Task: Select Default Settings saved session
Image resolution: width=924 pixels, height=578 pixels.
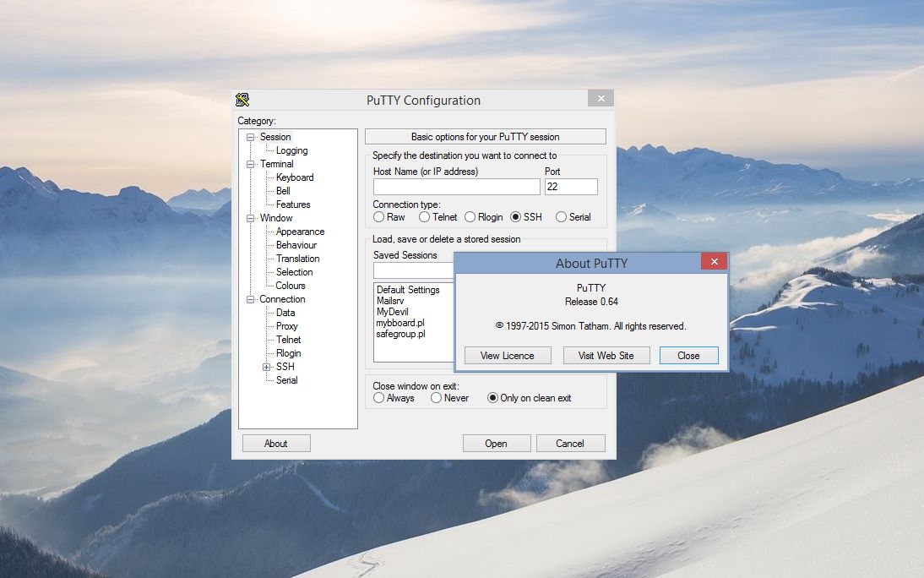Action: pyautogui.click(x=408, y=290)
